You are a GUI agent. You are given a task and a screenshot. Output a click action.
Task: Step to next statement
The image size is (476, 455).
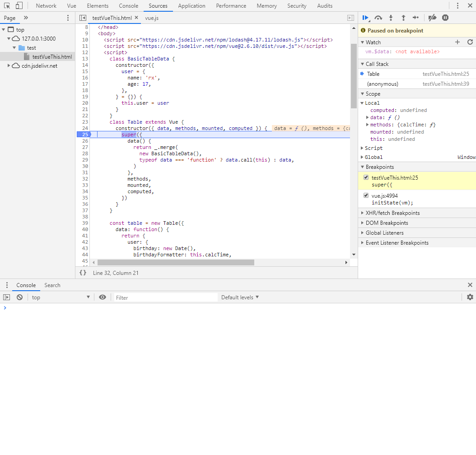click(x=415, y=18)
